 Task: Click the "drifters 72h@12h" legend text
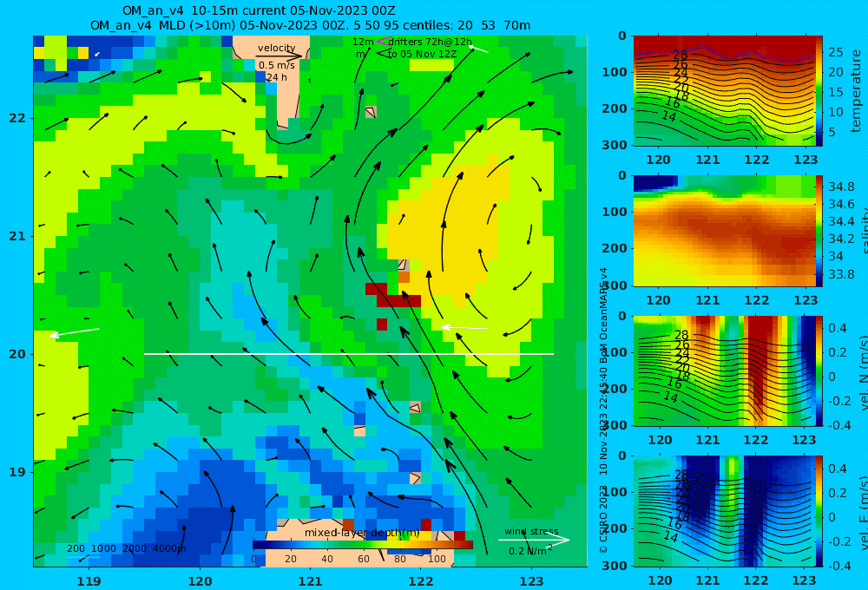[431, 42]
